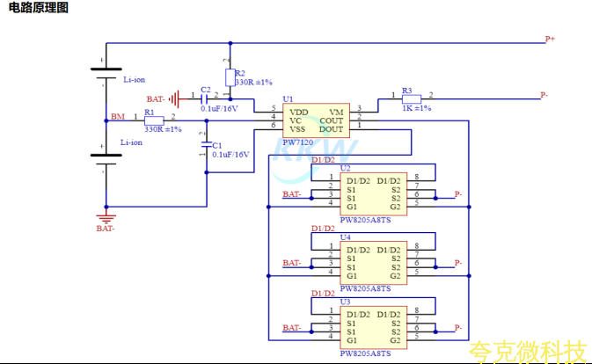Select the P- net label beside U4
Viewport: 592px width, 364px height.
[x=458, y=263]
